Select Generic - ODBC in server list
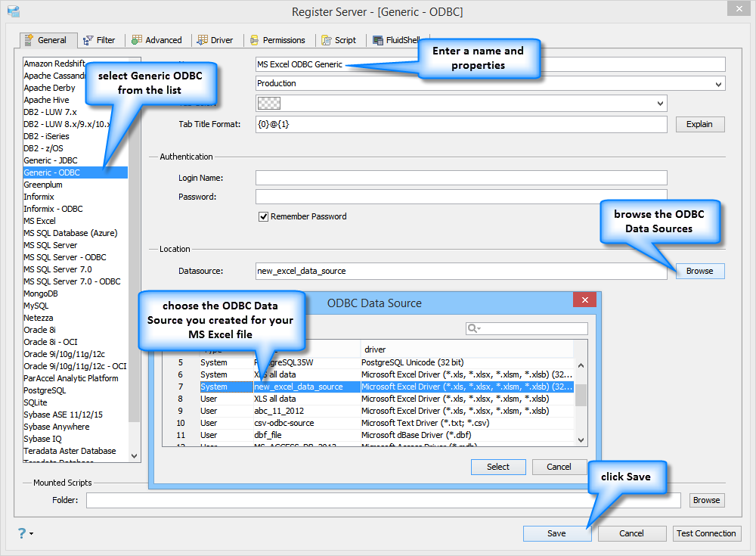This screenshot has width=756, height=556. point(75,172)
